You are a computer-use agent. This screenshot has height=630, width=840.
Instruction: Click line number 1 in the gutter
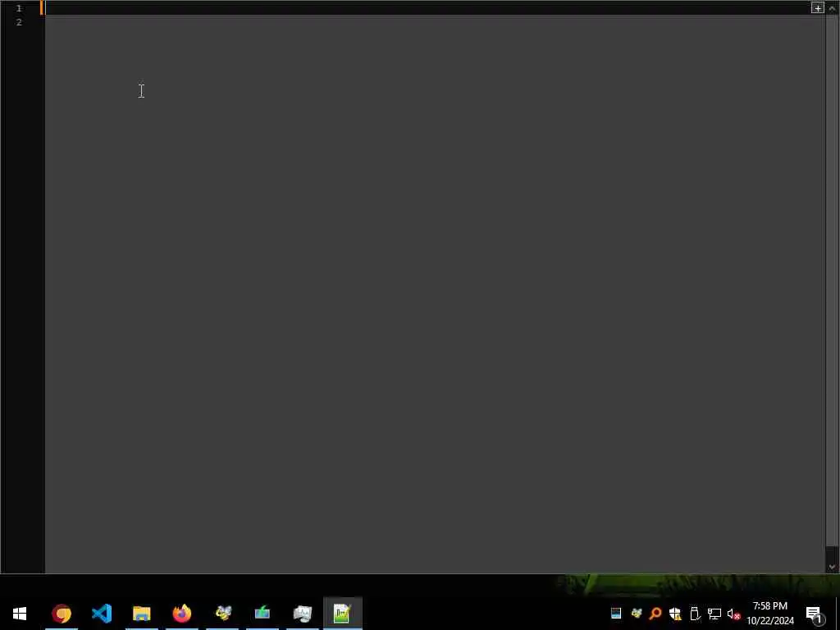point(19,8)
